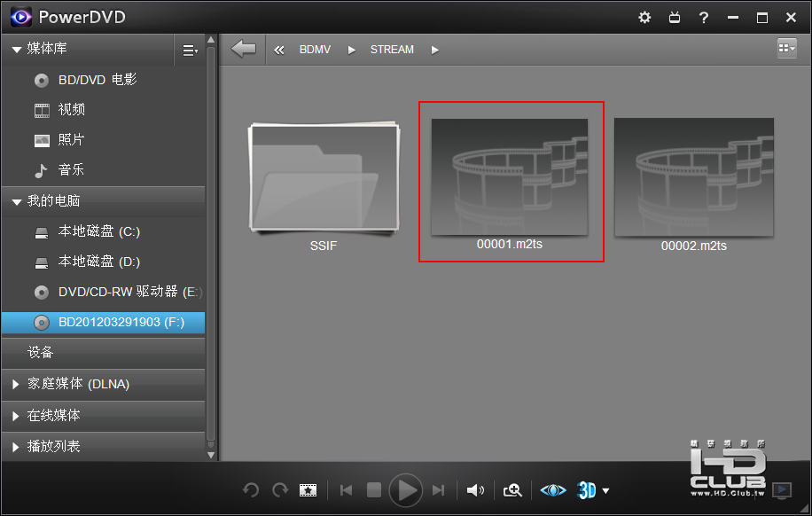Expand the arrow after STREAM breadcrumb
Image resolution: width=812 pixels, height=516 pixels.
435,50
